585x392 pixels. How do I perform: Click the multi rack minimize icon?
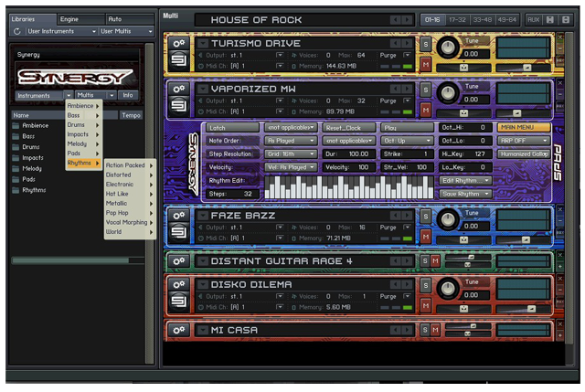coord(566,20)
